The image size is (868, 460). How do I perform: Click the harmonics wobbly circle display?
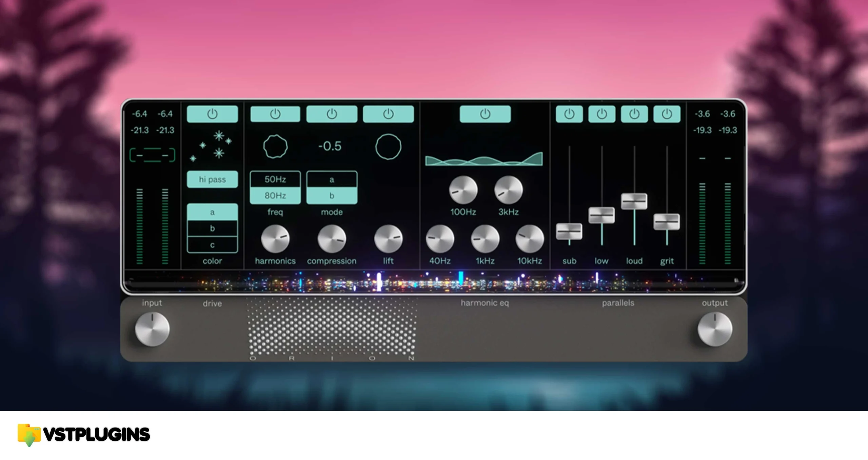pos(275,146)
